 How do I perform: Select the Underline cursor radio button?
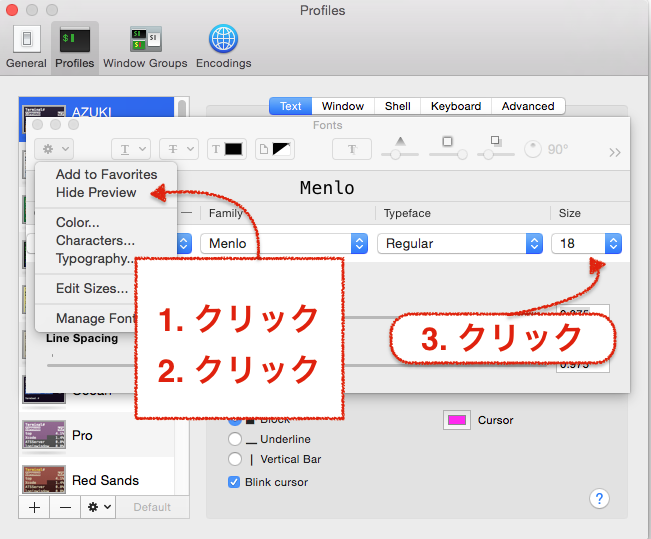tap(235, 439)
